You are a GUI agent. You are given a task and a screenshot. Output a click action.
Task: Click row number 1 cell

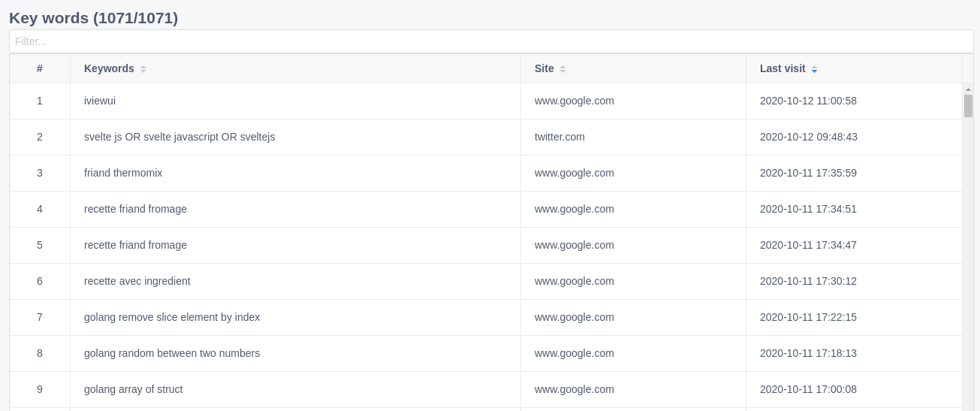click(x=40, y=101)
